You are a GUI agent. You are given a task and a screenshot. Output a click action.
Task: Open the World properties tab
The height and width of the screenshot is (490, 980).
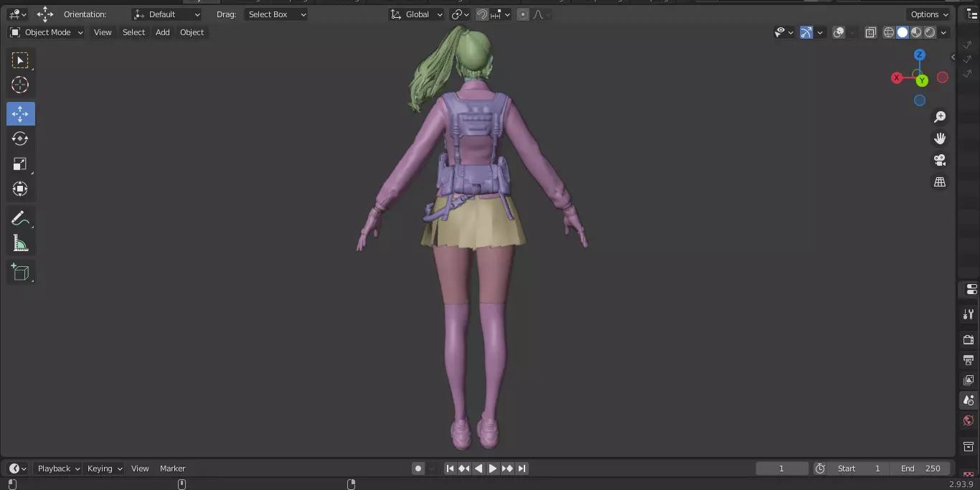[x=969, y=420]
